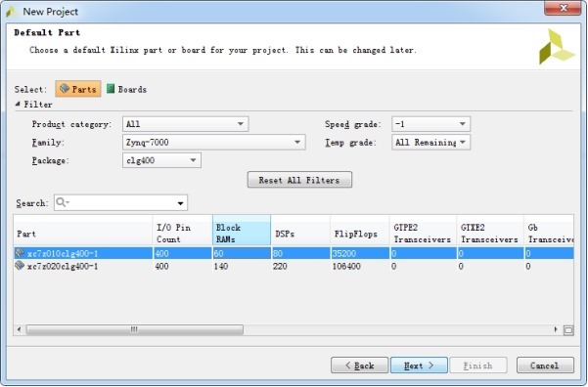This screenshot has width=588, height=387.
Task: Open the Product category dropdown
Action: [x=185, y=124]
